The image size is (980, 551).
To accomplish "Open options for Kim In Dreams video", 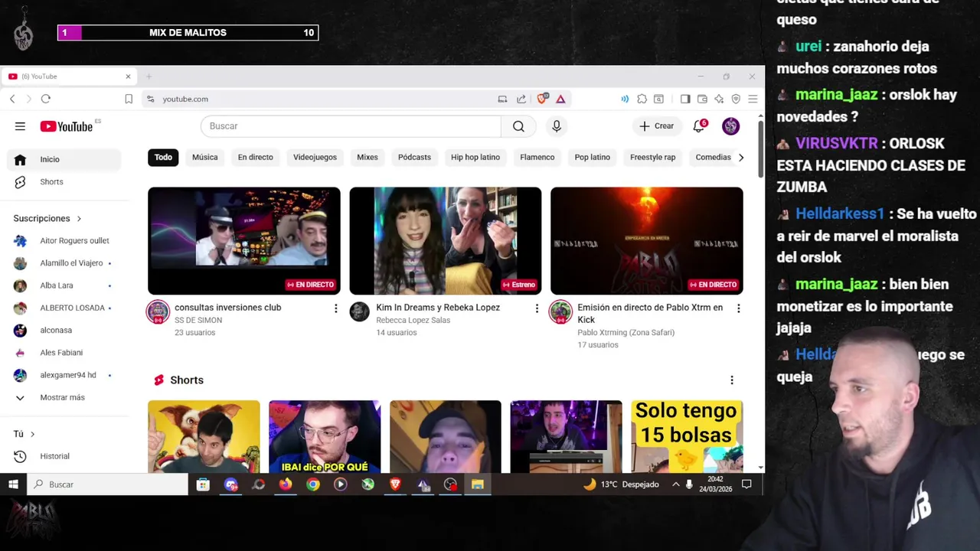I will [x=537, y=308].
